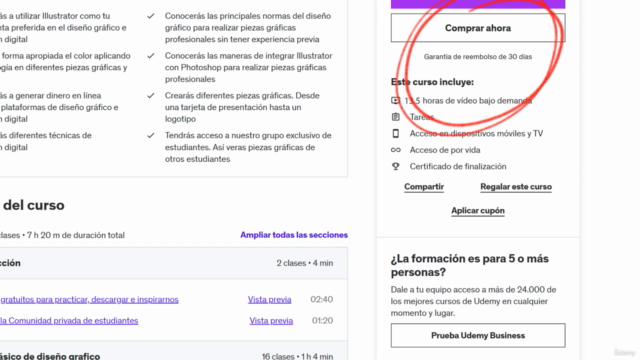Screen dimensions: 640x360
Task: Click paragraph Dale a tu equipo acceso
Action: [473, 301]
